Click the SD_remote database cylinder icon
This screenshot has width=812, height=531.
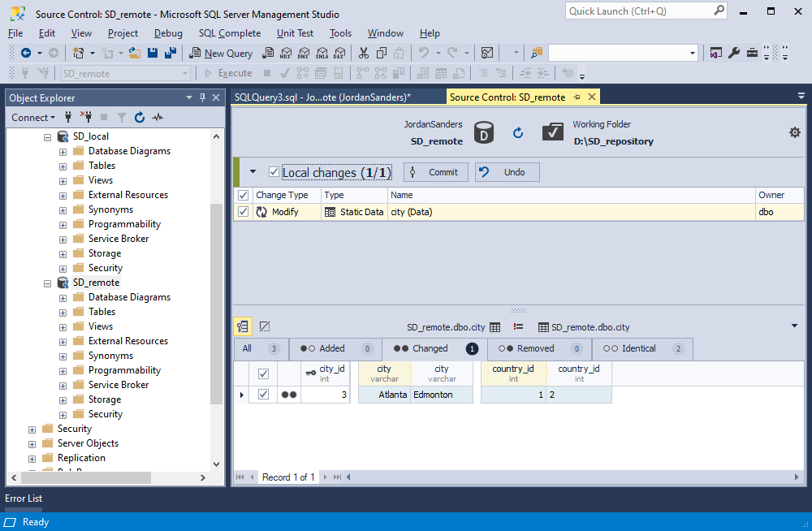click(484, 133)
